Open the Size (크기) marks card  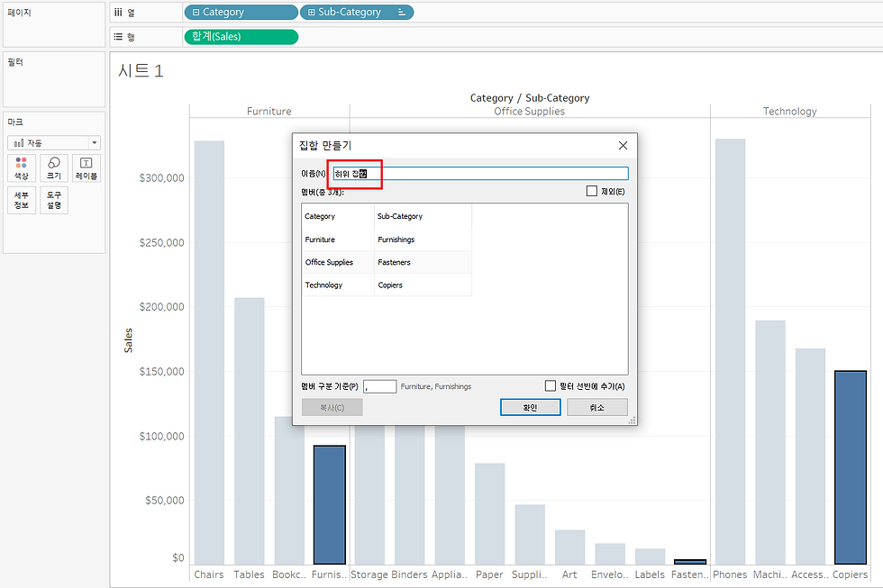tap(54, 168)
